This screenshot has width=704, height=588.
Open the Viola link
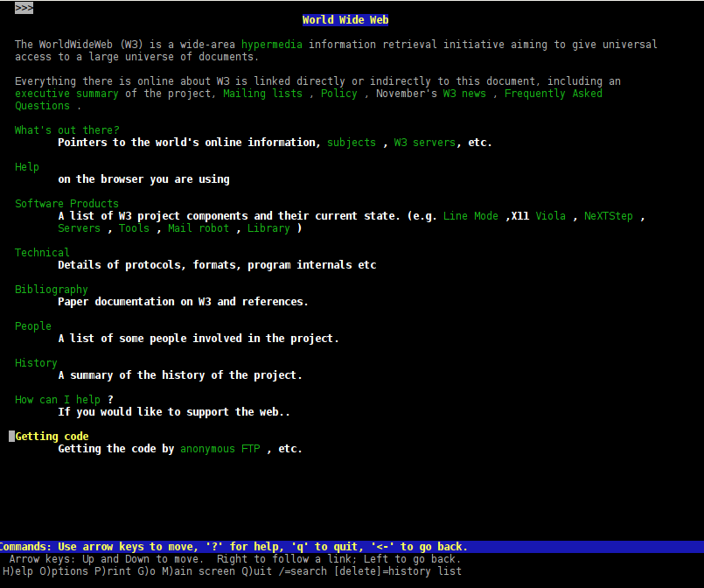point(550,216)
